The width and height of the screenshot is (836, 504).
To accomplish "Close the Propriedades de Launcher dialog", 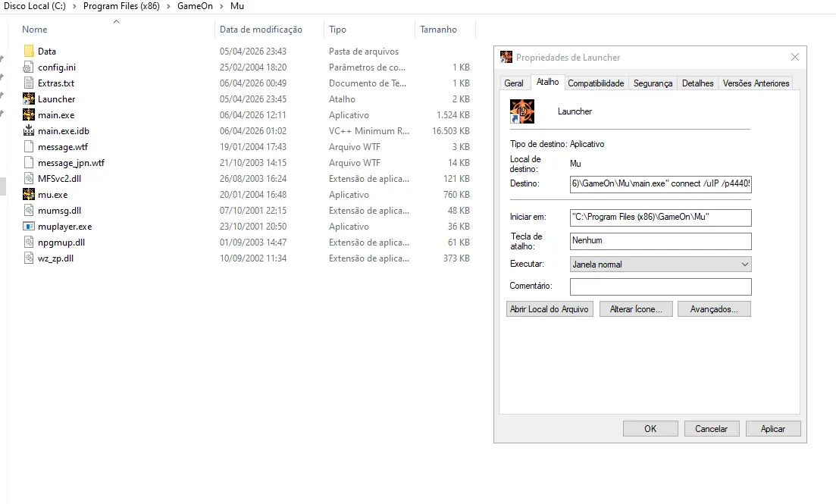I will [795, 57].
